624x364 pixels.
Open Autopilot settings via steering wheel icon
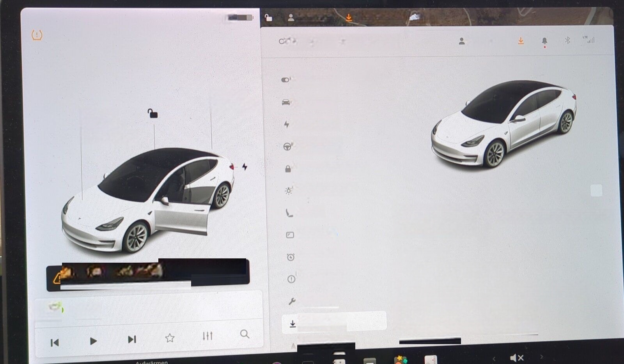coord(287,147)
